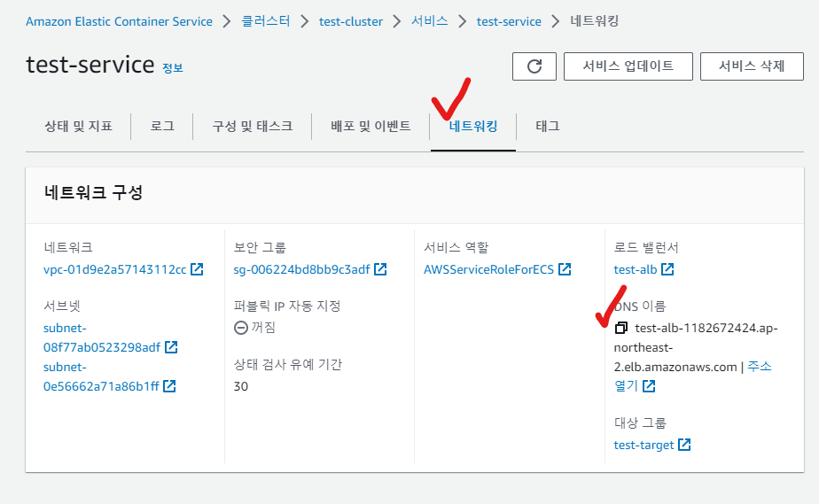Viewport: 819px width, 504px height.
Task: Click the 30 grace period value
Action: click(x=241, y=386)
